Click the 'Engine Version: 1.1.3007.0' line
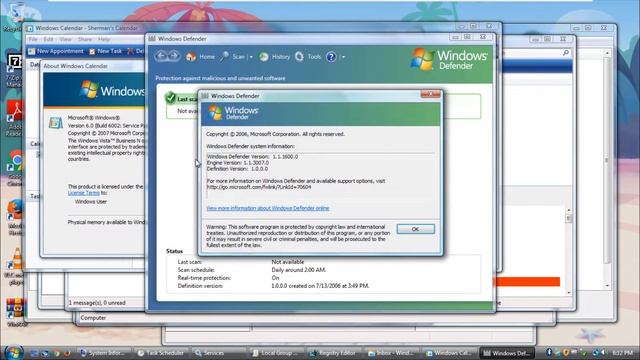 [238, 162]
